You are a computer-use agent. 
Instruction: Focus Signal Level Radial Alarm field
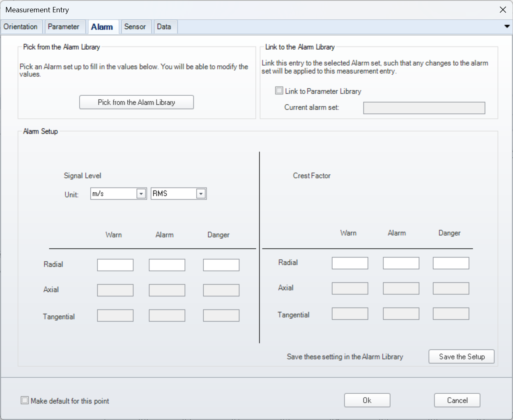click(167, 265)
